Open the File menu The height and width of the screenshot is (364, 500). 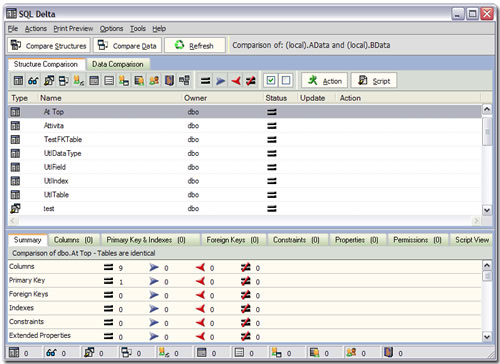point(13,29)
